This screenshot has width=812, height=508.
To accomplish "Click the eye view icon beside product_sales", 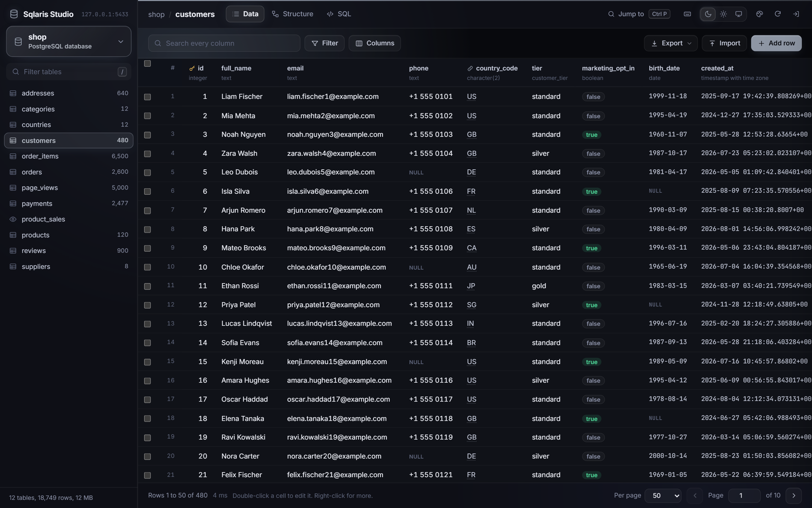I will [13, 219].
